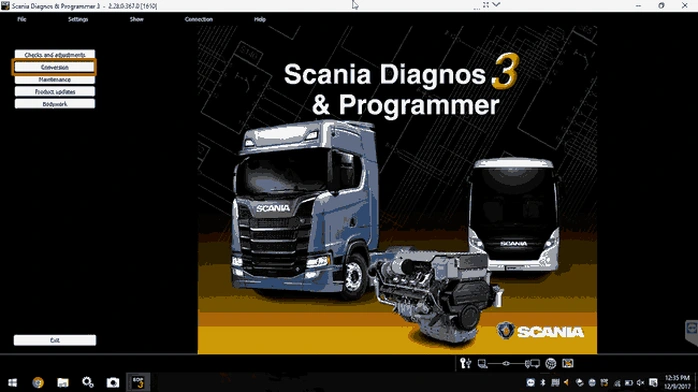698x392 pixels.
Task: Click the computer-to-vehicle connection status indicator
Action: (508, 364)
